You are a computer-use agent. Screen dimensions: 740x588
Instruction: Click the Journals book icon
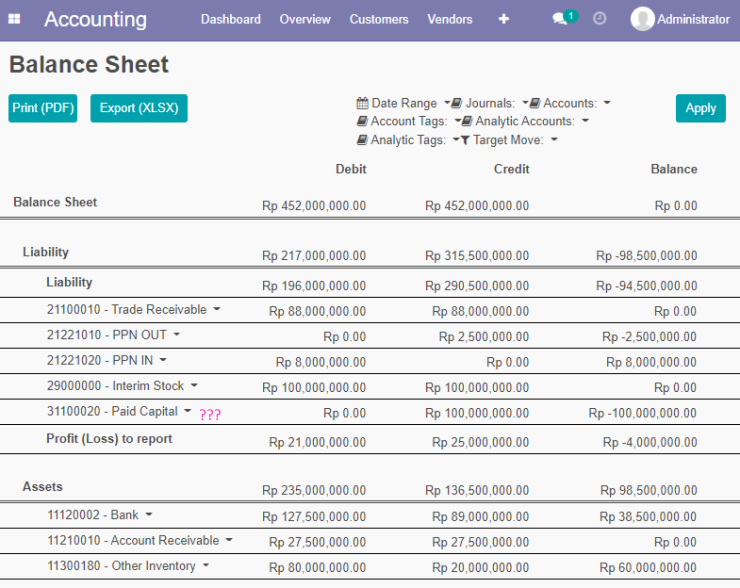(456, 103)
